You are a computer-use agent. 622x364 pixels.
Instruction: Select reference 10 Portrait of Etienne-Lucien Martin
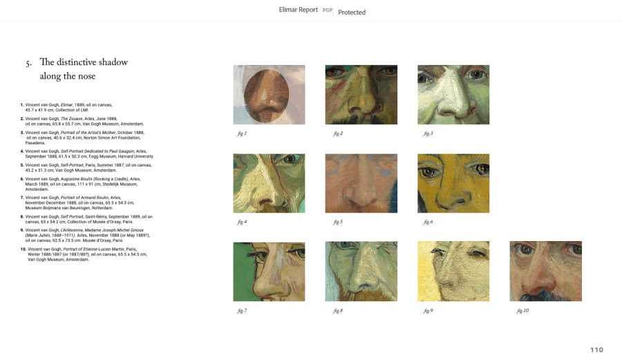84,254
